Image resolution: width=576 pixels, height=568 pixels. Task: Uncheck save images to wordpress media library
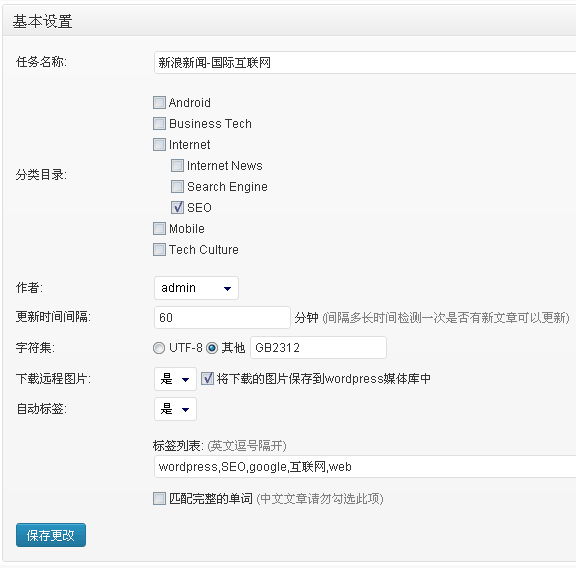coord(207,378)
